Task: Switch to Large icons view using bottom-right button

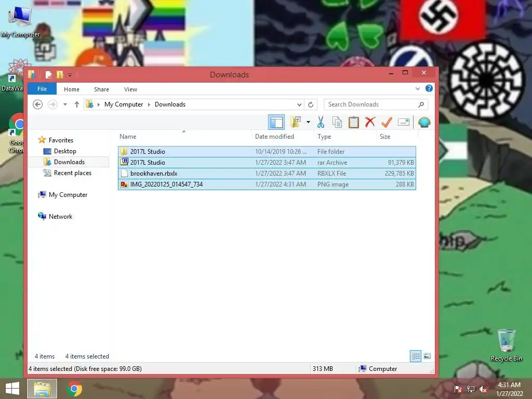Action: pyautogui.click(x=427, y=356)
